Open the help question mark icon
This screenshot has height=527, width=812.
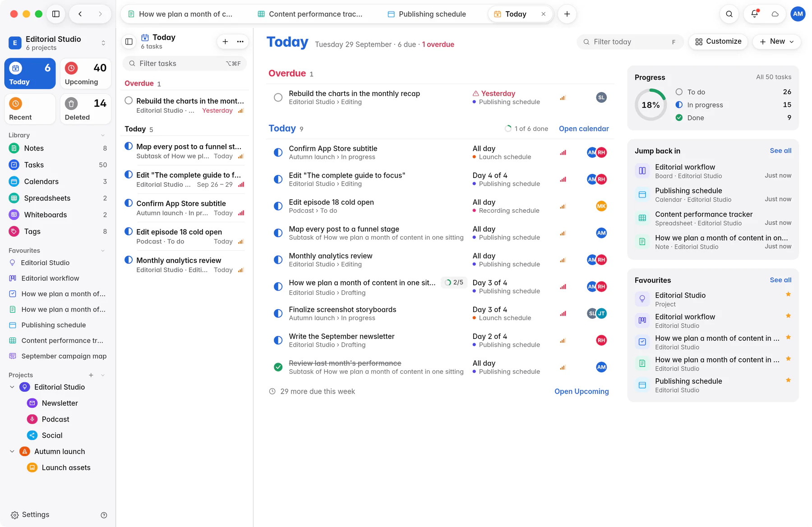point(104,515)
